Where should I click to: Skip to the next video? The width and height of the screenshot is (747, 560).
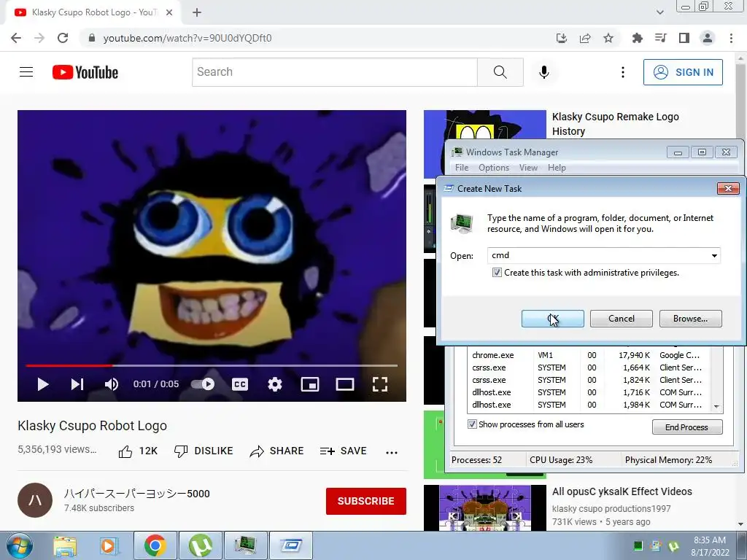77,384
